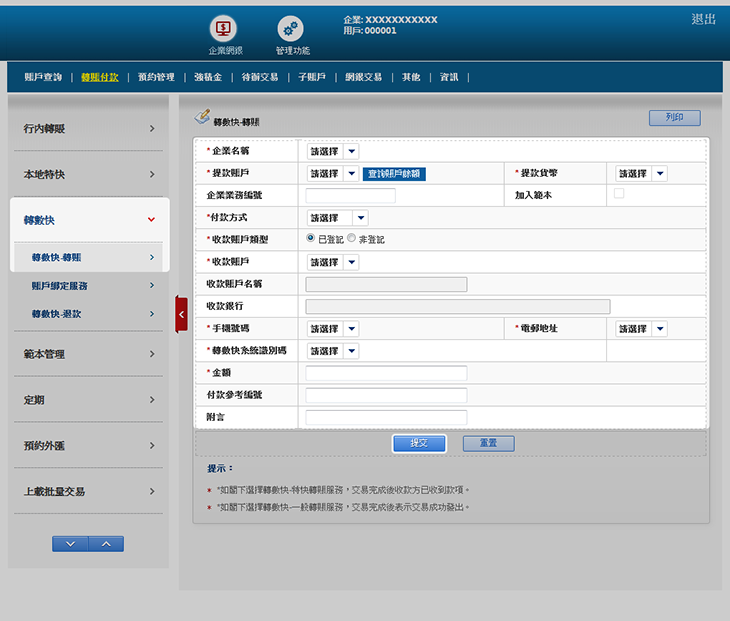Click the 提交 submit button
The height and width of the screenshot is (621, 730).
pos(419,443)
